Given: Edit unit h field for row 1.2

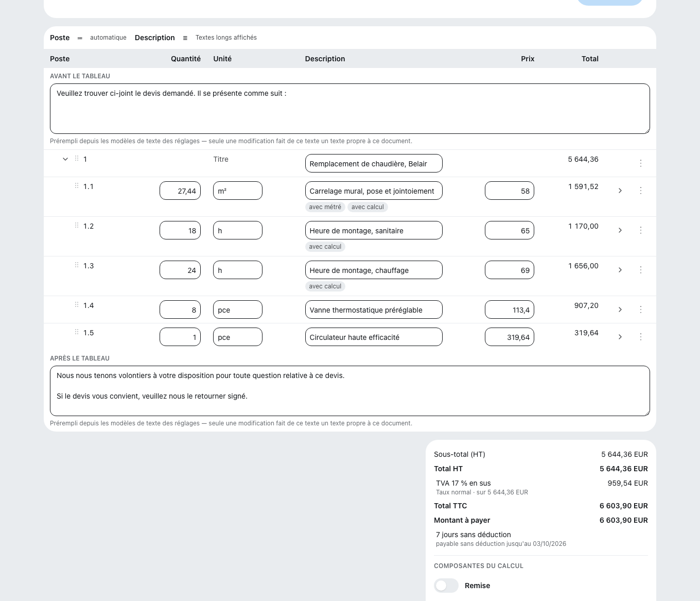Looking at the screenshot, I should click(238, 230).
